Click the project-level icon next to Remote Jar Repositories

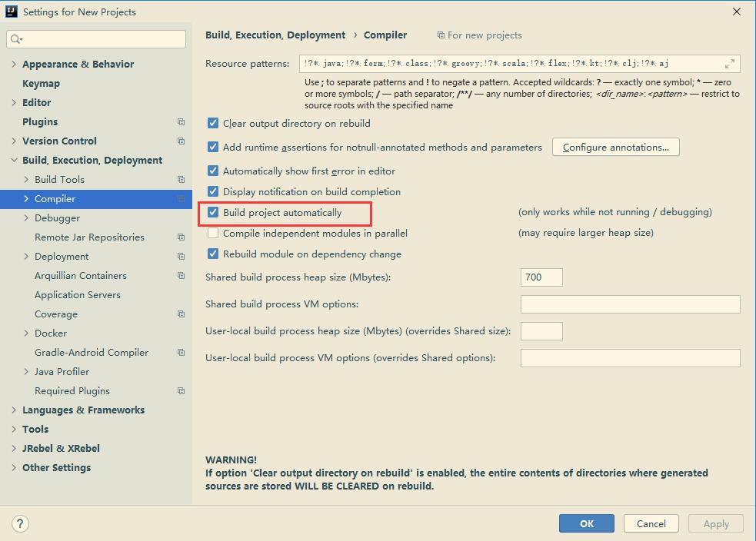click(x=181, y=237)
